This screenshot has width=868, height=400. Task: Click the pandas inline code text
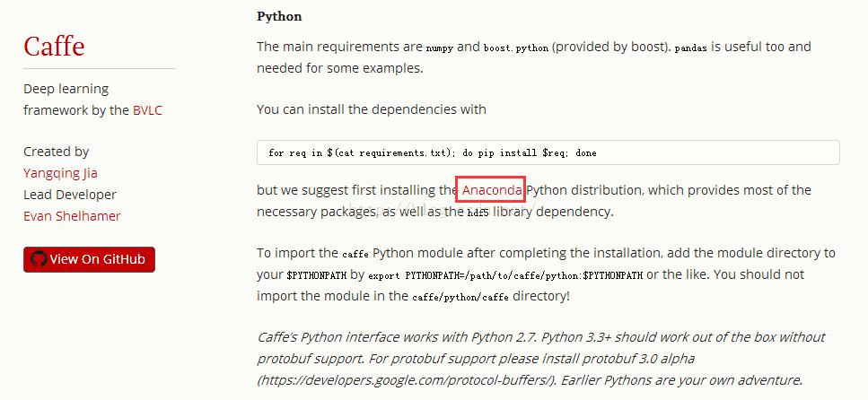coord(691,48)
